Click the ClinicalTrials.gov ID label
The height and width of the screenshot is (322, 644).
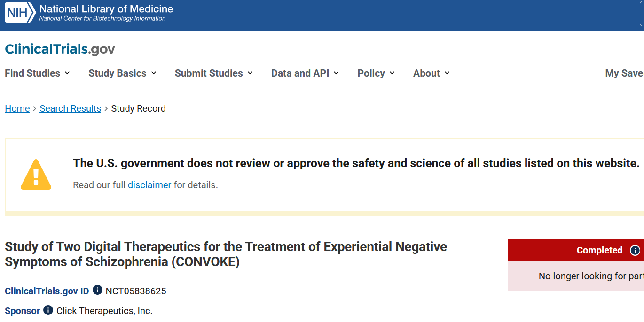tap(47, 291)
